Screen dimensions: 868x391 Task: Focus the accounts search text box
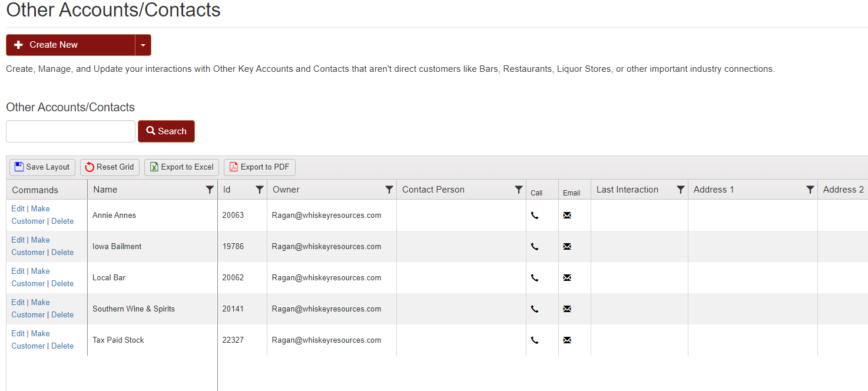pos(71,131)
